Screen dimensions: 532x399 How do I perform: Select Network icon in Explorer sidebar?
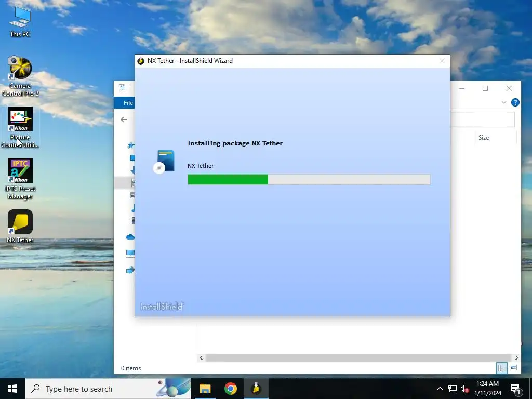click(130, 270)
